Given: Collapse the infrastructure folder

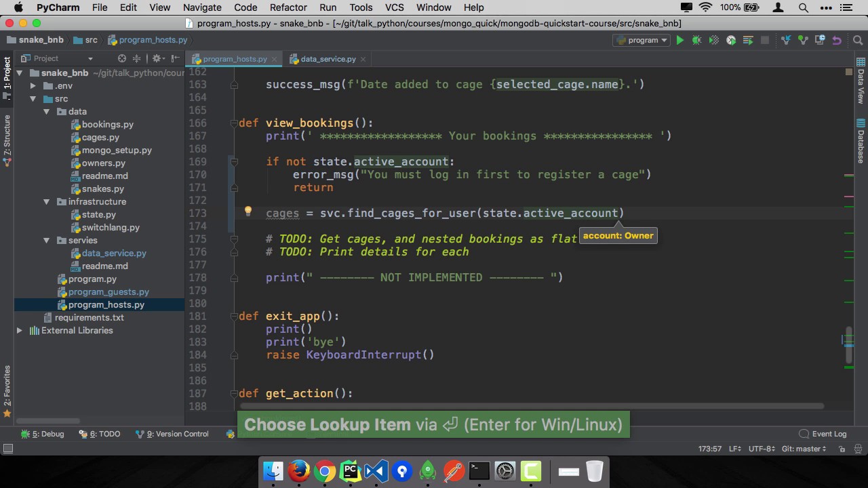Looking at the screenshot, I should [x=46, y=202].
